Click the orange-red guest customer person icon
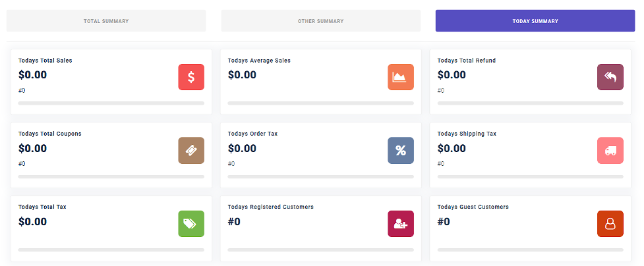The height and width of the screenshot is (266, 644). pyautogui.click(x=610, y=224)
